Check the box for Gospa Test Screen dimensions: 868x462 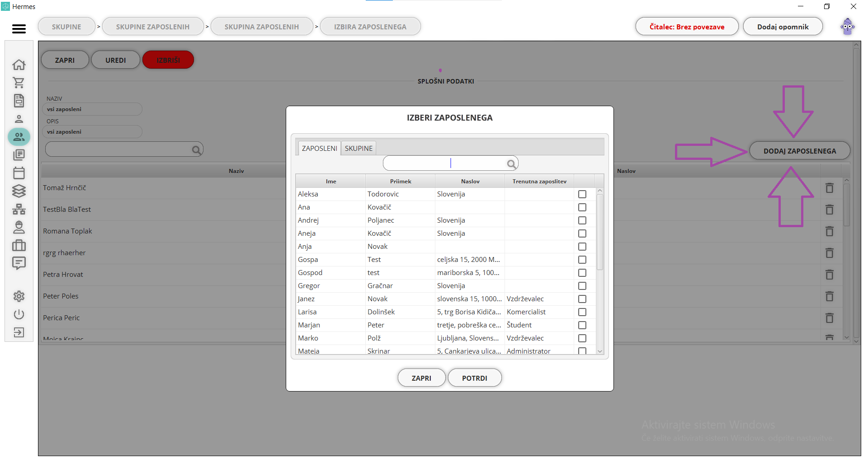[x=582, y=260]
